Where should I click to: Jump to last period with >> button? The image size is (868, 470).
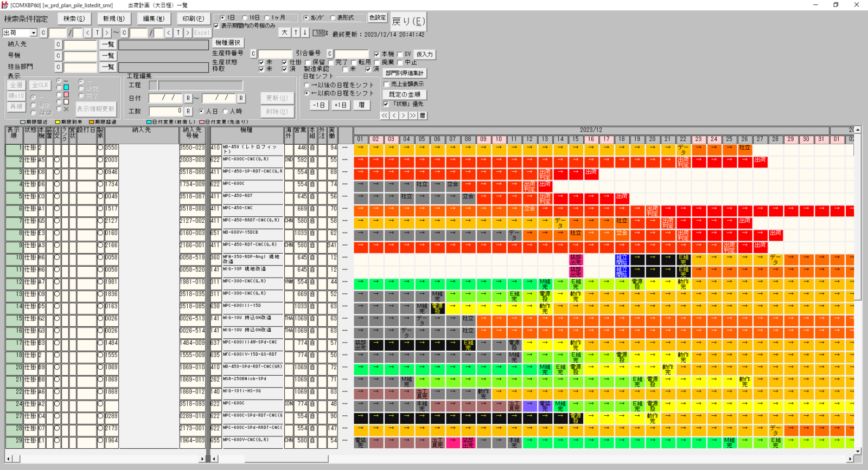[x=413, y=115]
